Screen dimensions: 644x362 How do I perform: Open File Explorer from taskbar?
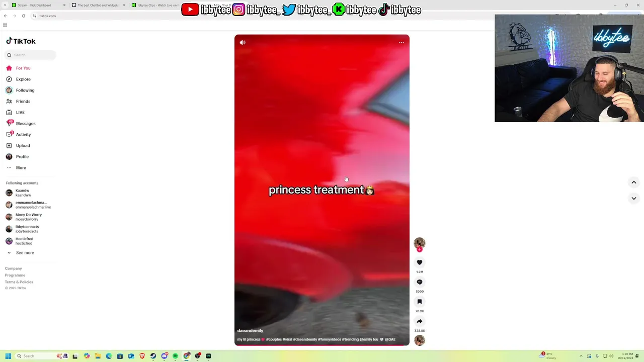tap(98, 356)
